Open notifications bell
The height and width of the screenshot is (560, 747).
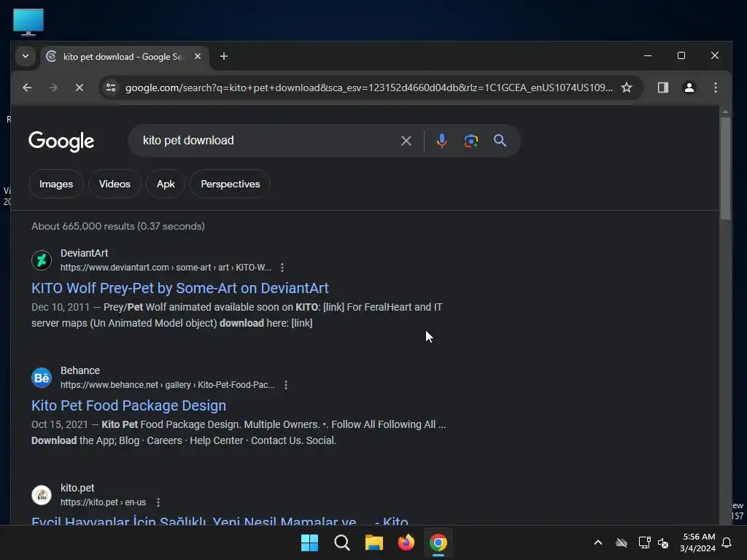pyautogui.click(x=727, y=542)
